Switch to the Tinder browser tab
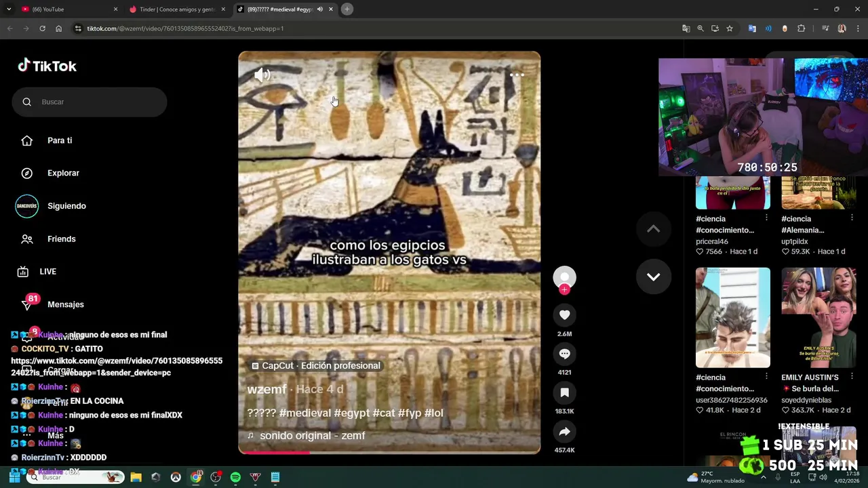Image resolution: width=868 pixels, height=488 pixels. click(176, 9)
